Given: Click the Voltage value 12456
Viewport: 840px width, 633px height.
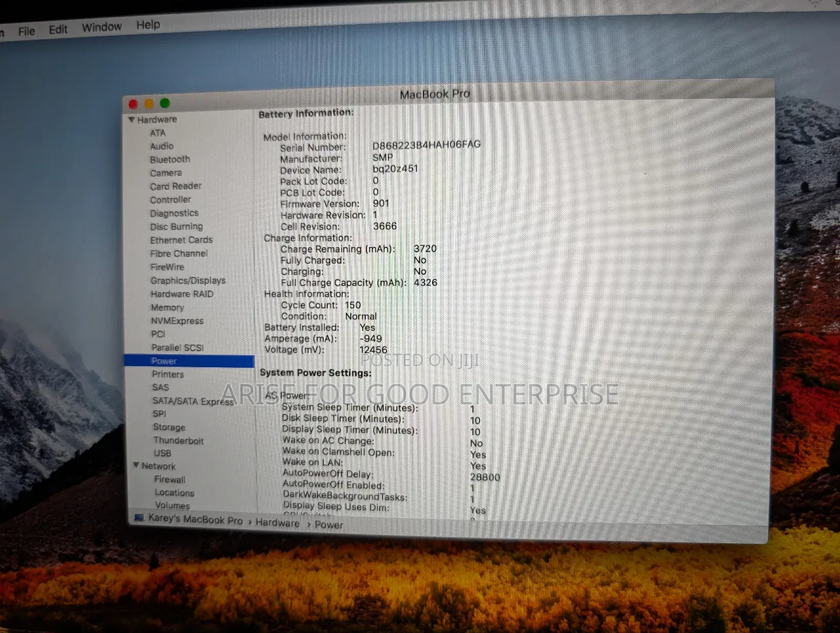Looking at the screenshot, I should [373, 350].
